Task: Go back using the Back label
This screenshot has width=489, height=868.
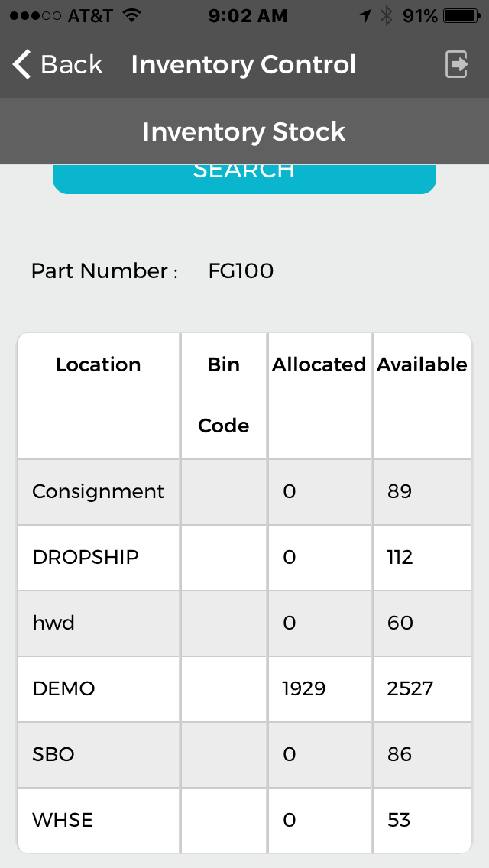Action: point(71,65)
